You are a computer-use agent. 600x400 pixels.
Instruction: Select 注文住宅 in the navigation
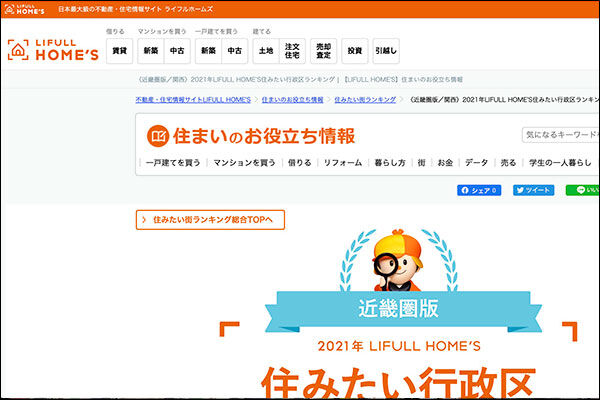292,51
